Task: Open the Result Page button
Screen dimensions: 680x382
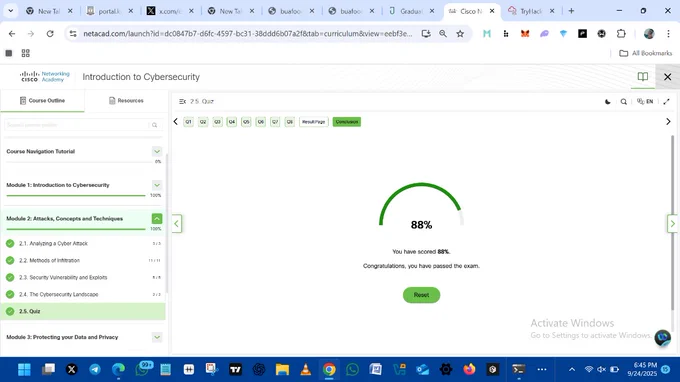Action: (314, 122)
